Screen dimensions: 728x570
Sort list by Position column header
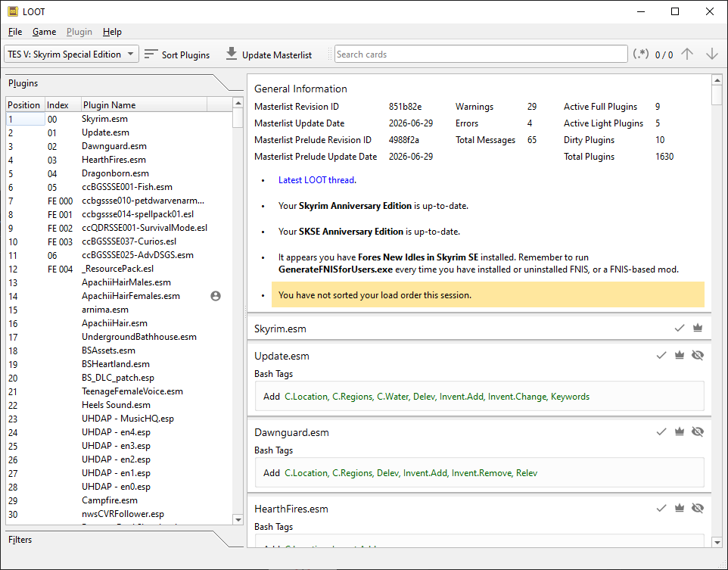(25, 105)
